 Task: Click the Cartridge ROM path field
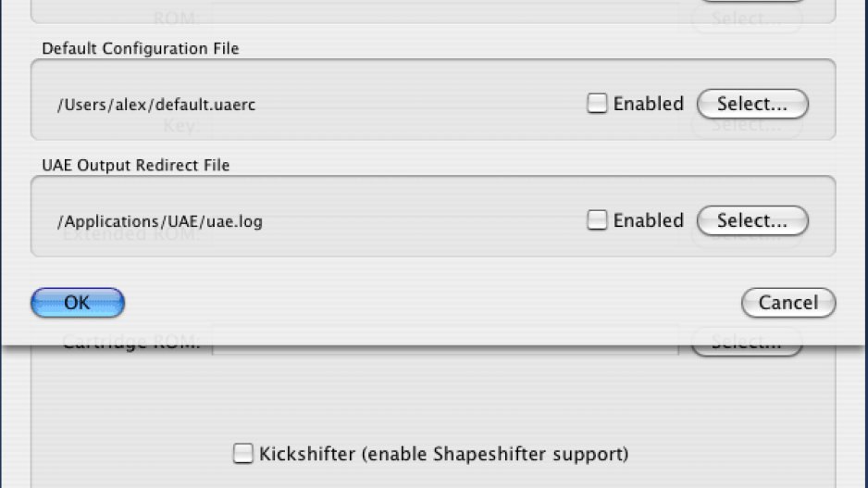click(445, 342)
